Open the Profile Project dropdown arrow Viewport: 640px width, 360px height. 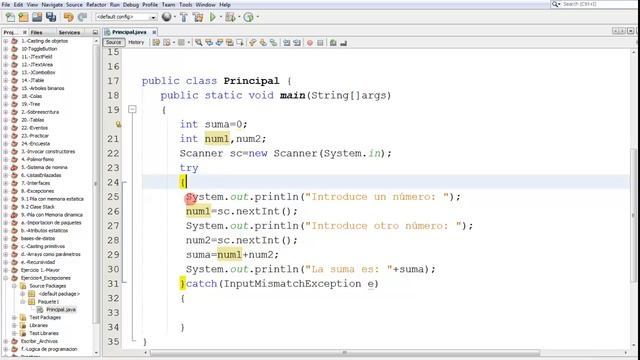pyautogui.click(x=258, y=17)
